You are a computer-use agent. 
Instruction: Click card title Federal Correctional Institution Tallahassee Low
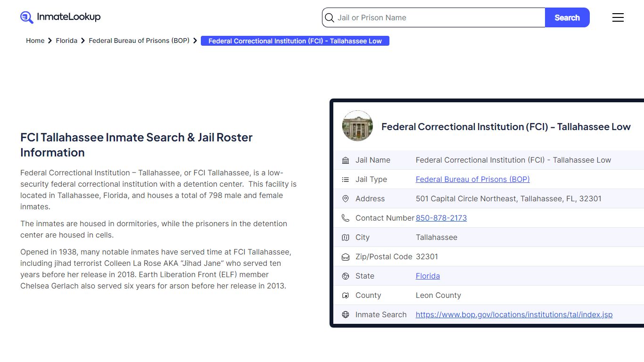[x=506, y=126]
